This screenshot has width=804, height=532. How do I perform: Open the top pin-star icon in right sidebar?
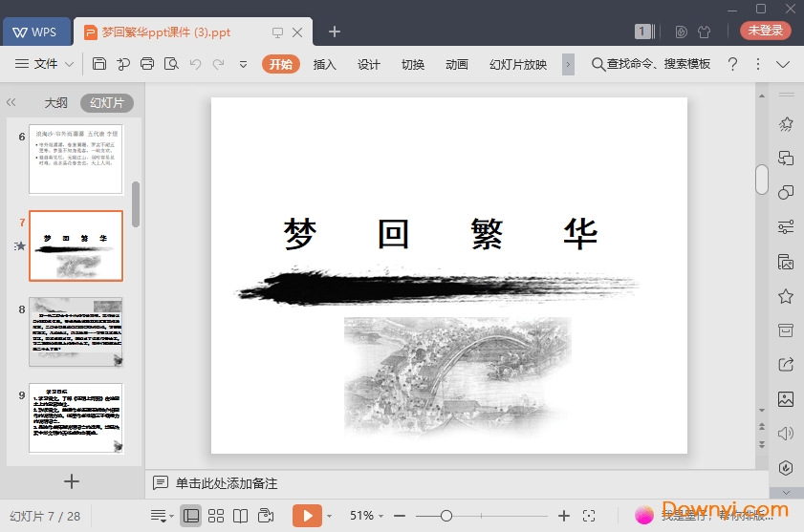point(786,123)
